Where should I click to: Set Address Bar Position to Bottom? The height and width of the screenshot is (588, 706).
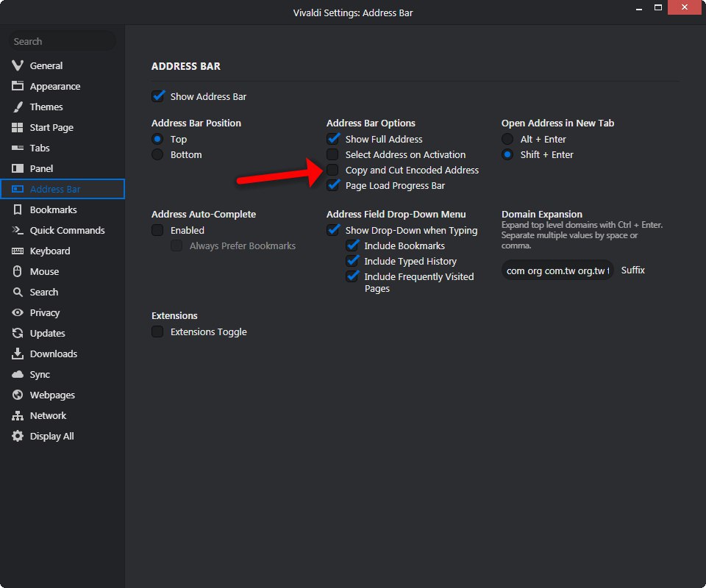pyautogui.click(x=157, y=154)
